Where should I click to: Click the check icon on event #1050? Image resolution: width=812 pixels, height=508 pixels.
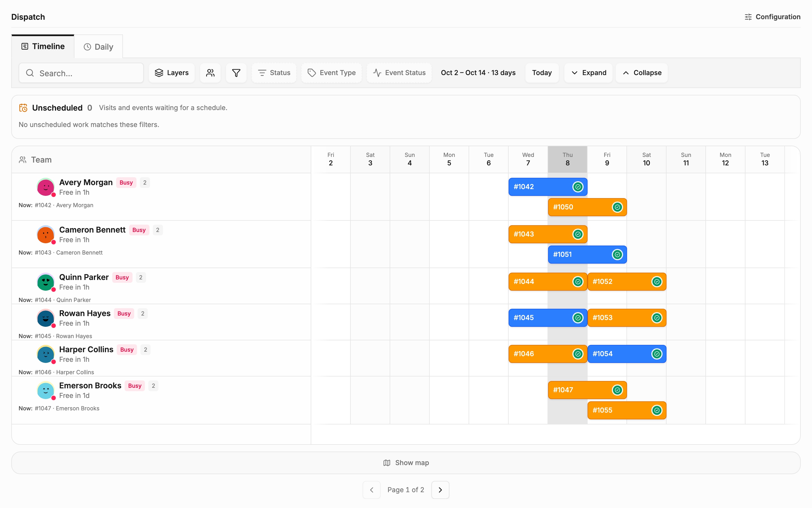(x=617, y=207)
